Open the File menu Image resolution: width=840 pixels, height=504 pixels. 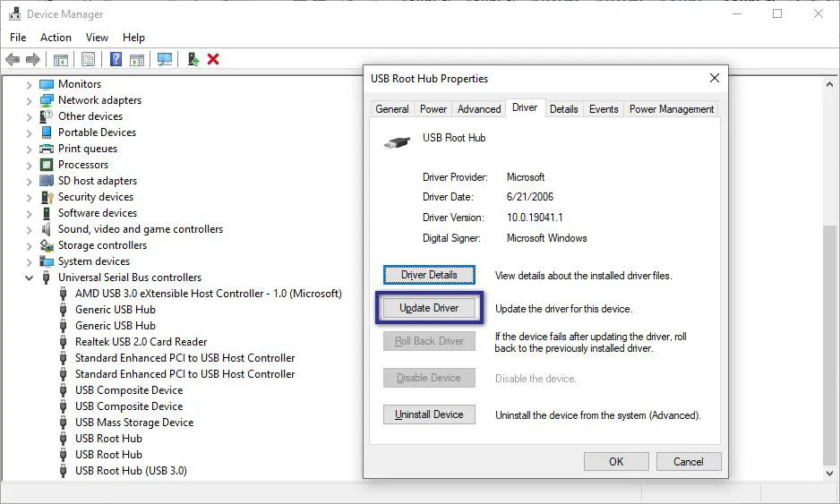[18, 38]
